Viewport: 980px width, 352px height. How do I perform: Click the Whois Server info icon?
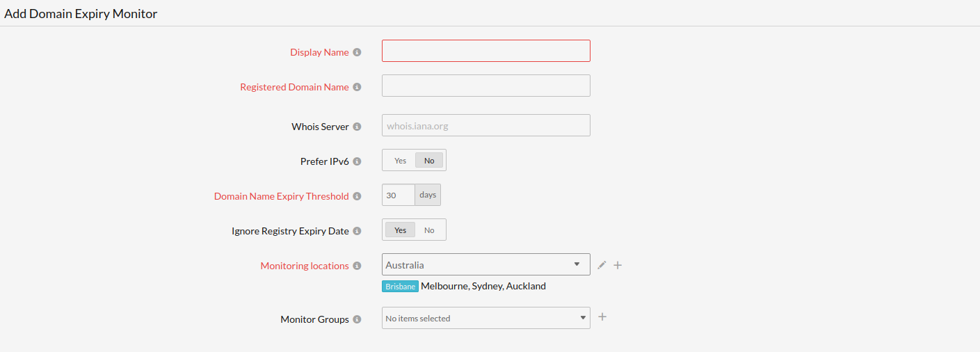(x=357, y=127)
